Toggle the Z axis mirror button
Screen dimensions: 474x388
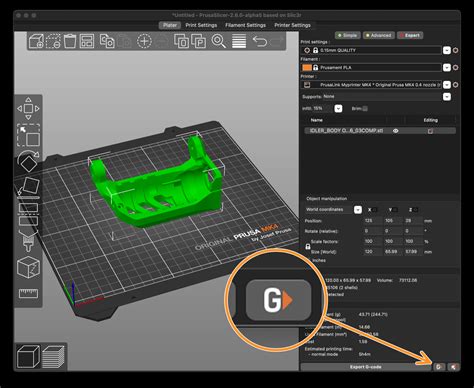416,210
